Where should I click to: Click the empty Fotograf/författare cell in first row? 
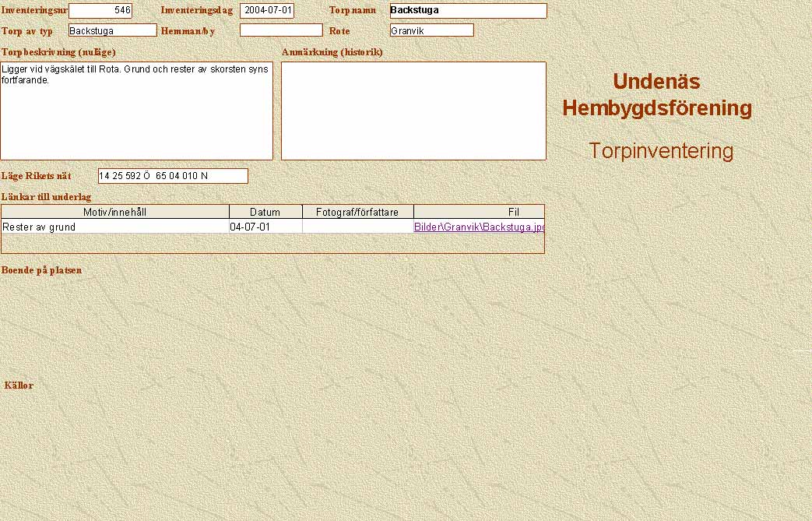[x=358, y=227]
